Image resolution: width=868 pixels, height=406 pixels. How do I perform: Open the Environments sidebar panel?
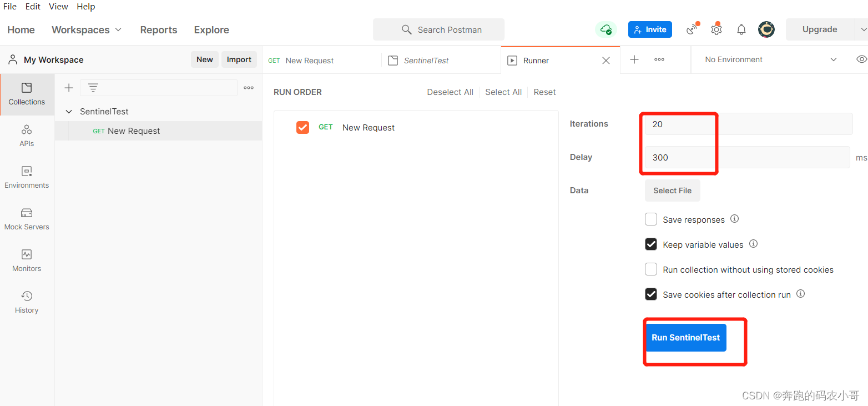27,178
